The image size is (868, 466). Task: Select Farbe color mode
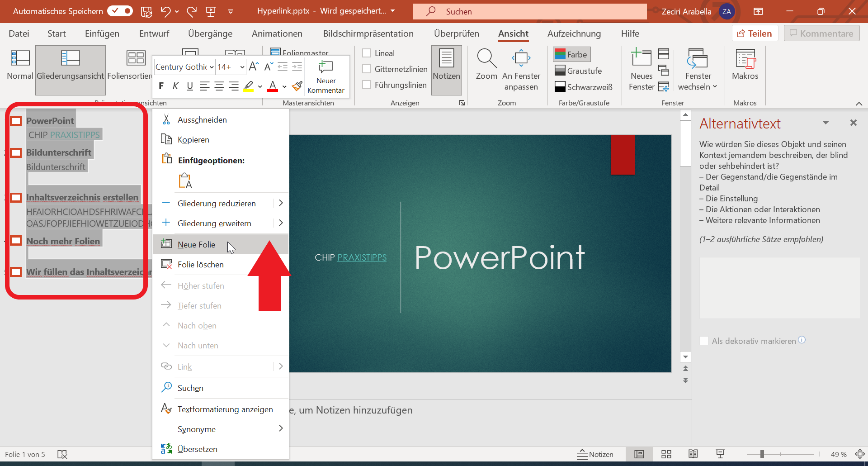coord(571,54)
